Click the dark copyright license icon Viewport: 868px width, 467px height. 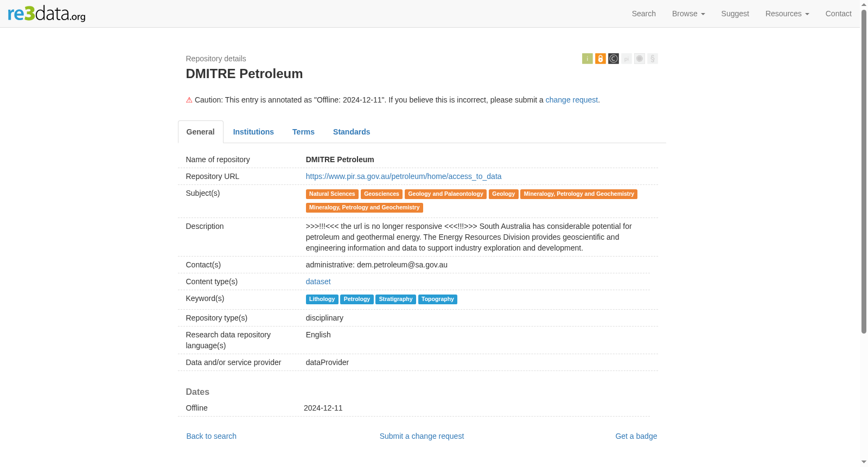coord(613,59)
